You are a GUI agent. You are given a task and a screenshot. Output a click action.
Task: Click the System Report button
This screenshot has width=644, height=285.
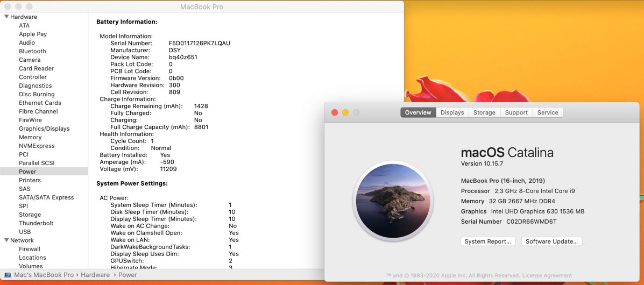[x=487, y=241]
